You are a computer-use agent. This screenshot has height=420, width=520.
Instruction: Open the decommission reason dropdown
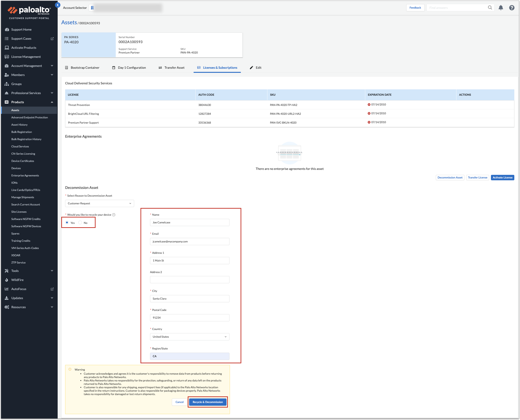click(x=99, y=203)
